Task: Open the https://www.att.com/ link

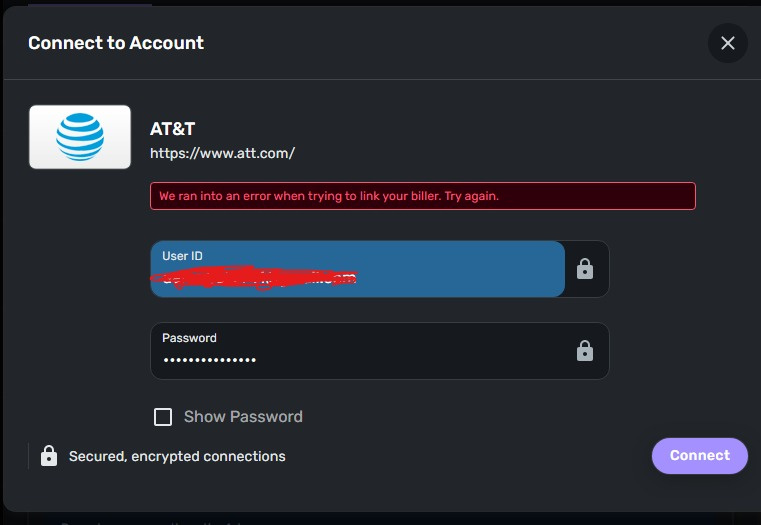Action: 222,153
